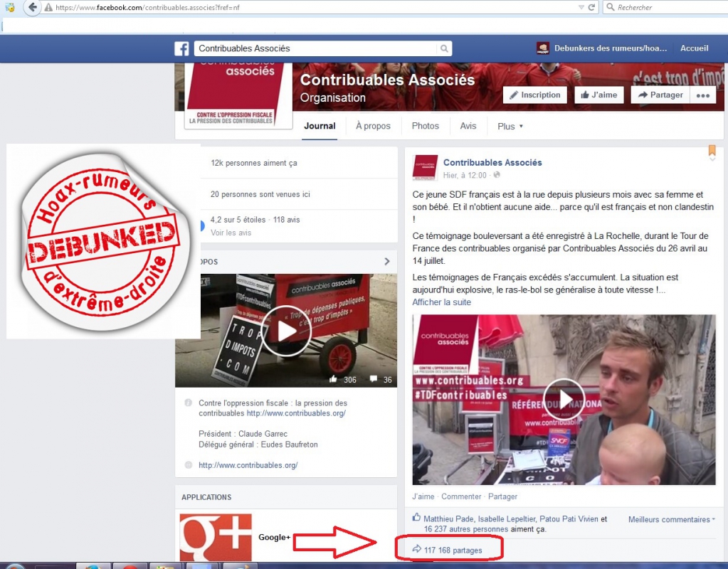Open Matthieu Pade profile link
Screen dimensions: 728x569
(448, 519)
